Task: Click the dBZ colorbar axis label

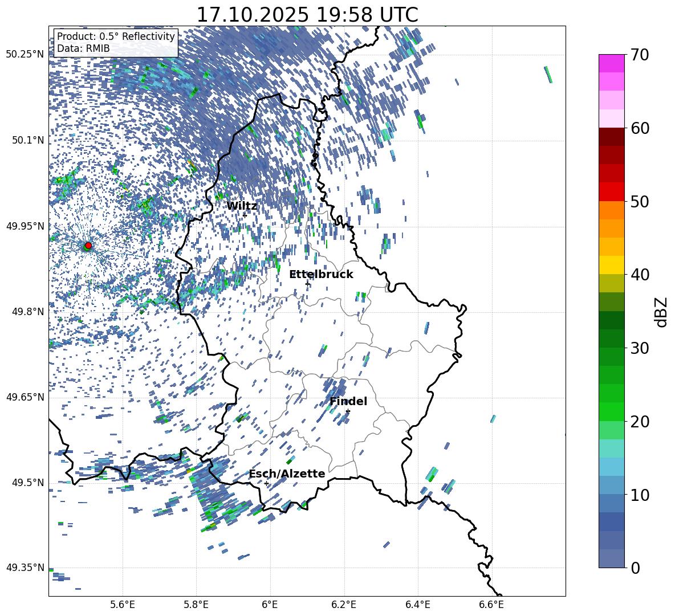Action: click(662, 312)
